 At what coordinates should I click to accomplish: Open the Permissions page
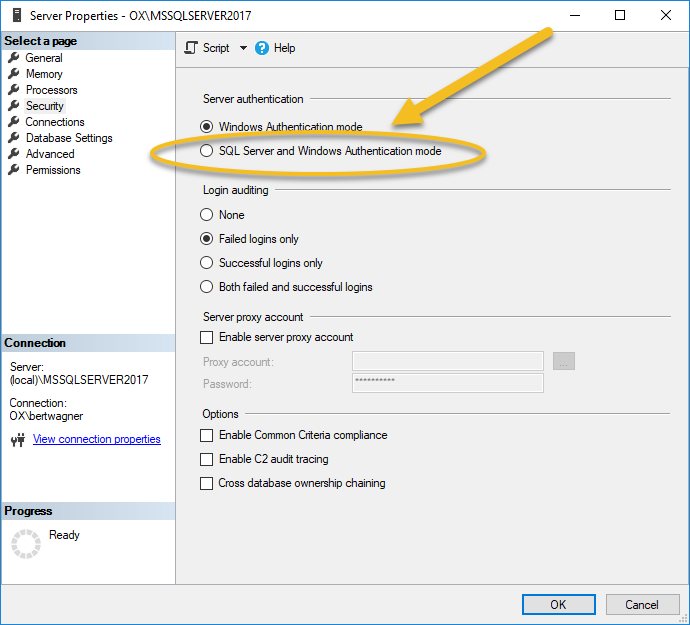(x=53, y=170)
